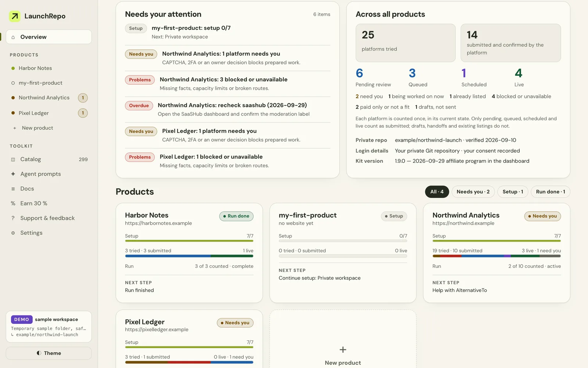Open my-first-product: setup 0/7 attention item
588x368 pixels.
point(227,32)
